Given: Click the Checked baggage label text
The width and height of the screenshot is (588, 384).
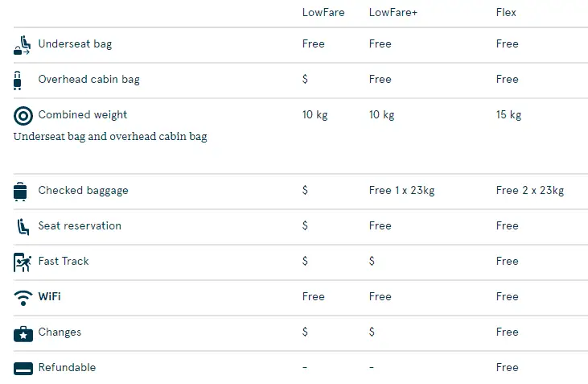Looking at the screenshot, I should coord(83,190).
